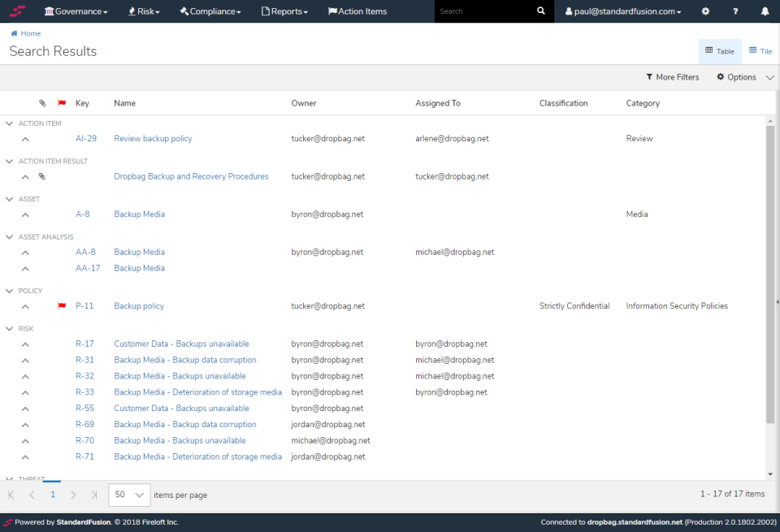This screenshot has width=780, height=532.
Task: Open the Risk menu
Action: tap(144, 11)
